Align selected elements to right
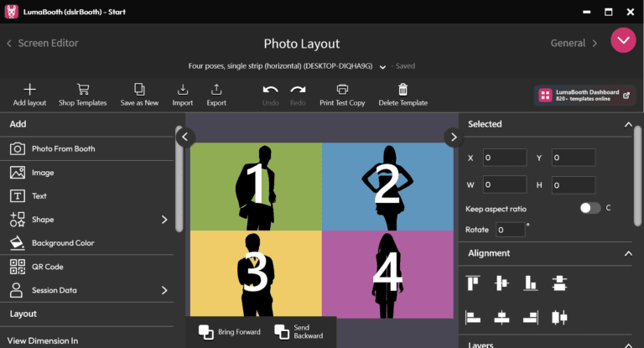This screenshot has width=644, height=348. 531,317
